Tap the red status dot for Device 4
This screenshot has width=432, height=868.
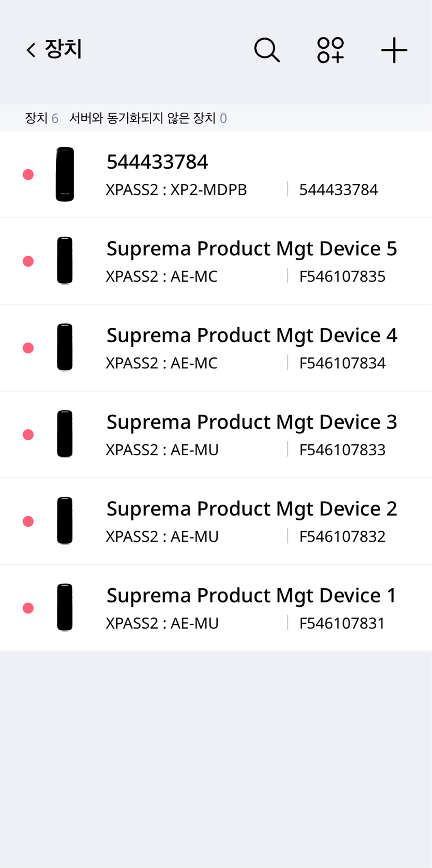click(28, 348)
